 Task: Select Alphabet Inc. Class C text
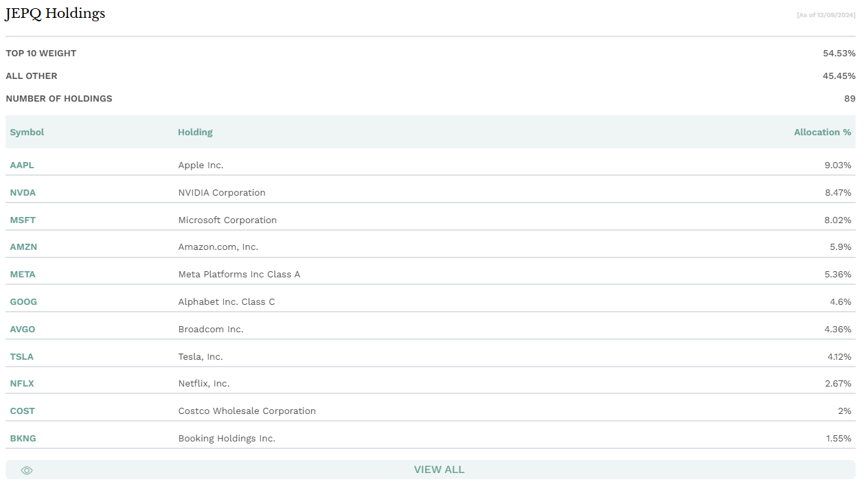(227, 302)
